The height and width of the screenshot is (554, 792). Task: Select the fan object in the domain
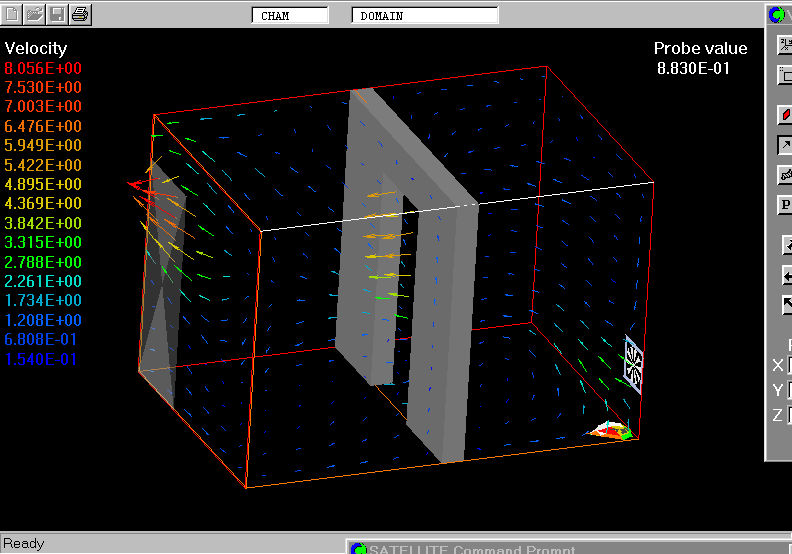coord(633,366)
